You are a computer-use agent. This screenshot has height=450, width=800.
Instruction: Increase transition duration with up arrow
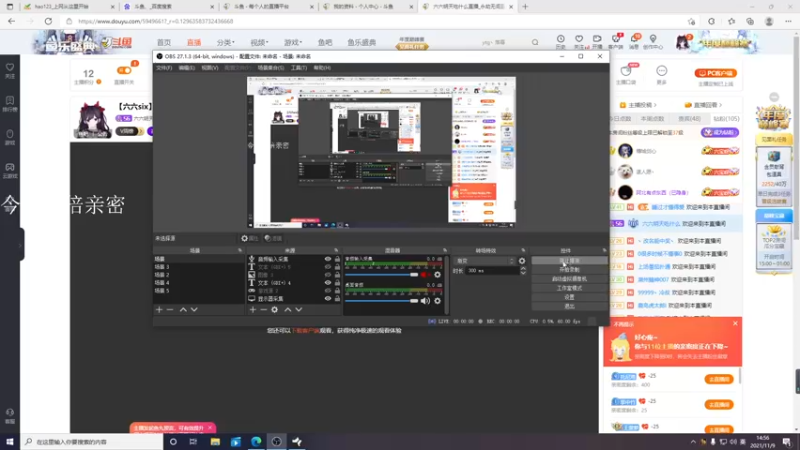pos(522,268)
